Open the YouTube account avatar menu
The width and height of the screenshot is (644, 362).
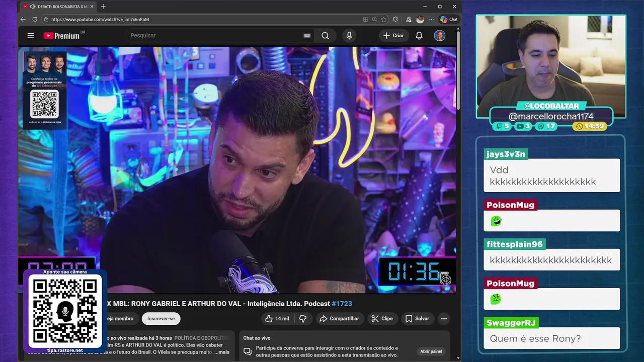pos(440,36)
